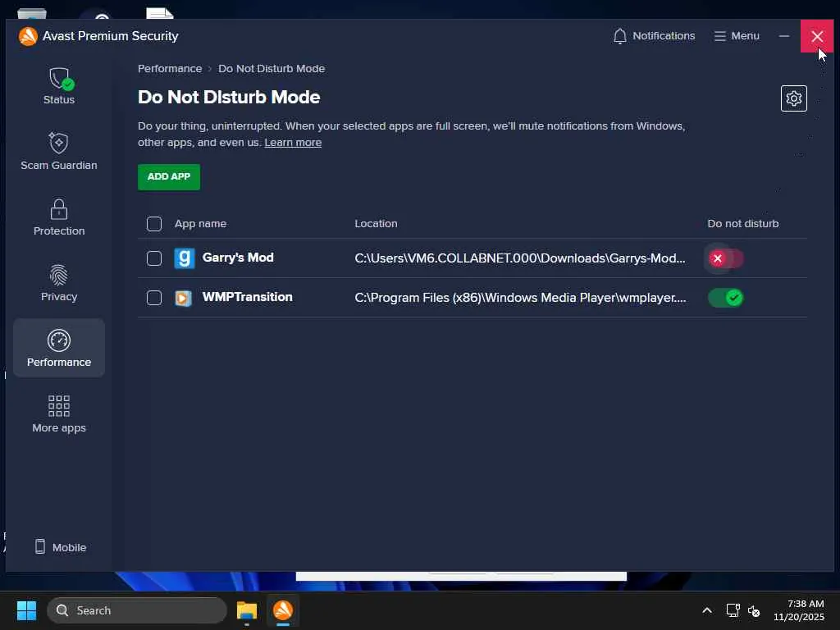
Task: Click the taskbar Search box
Action: click(x=137, y=610)
